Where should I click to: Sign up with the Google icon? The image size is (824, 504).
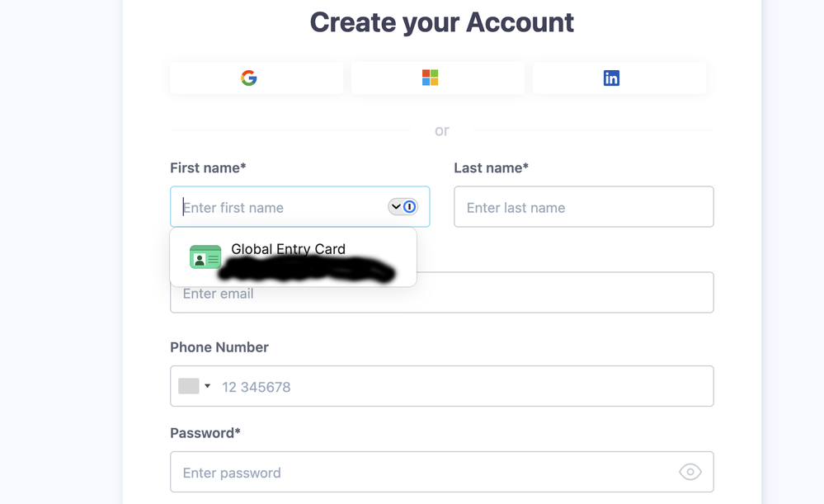point(249,78)
